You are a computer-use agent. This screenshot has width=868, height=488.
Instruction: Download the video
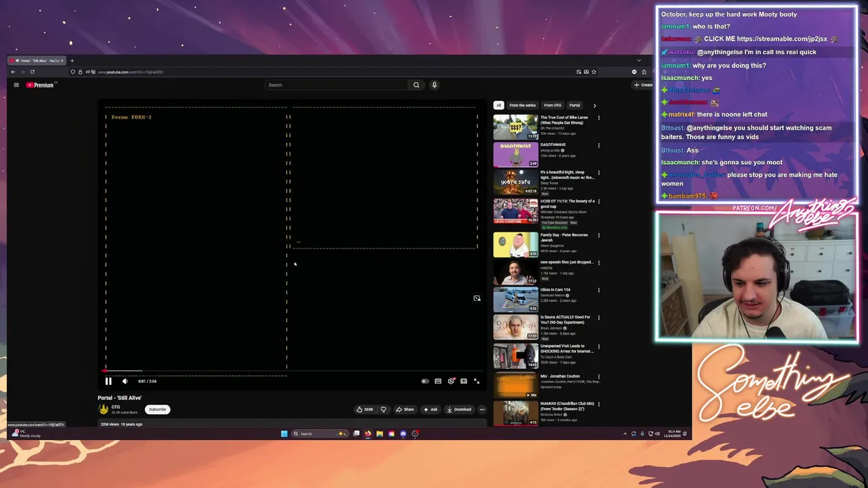(459, 409)
